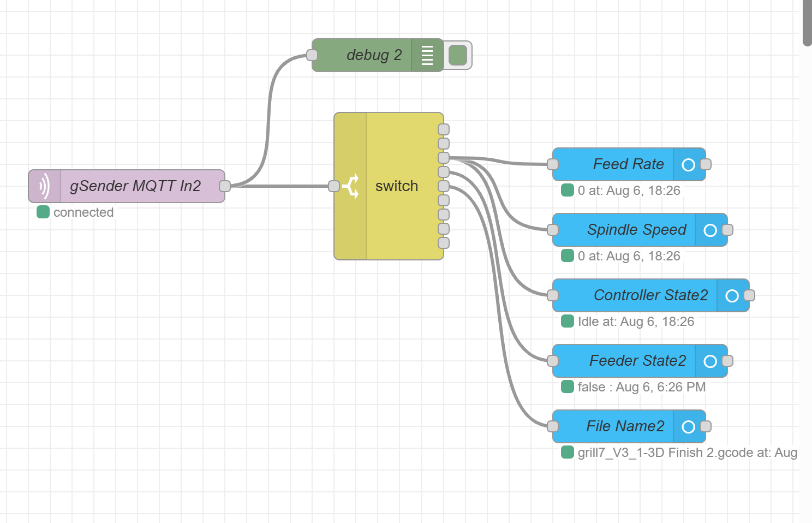Click the input port of Spindle Speed node
This screenshot has width=812, height=523.
point(553,230)
